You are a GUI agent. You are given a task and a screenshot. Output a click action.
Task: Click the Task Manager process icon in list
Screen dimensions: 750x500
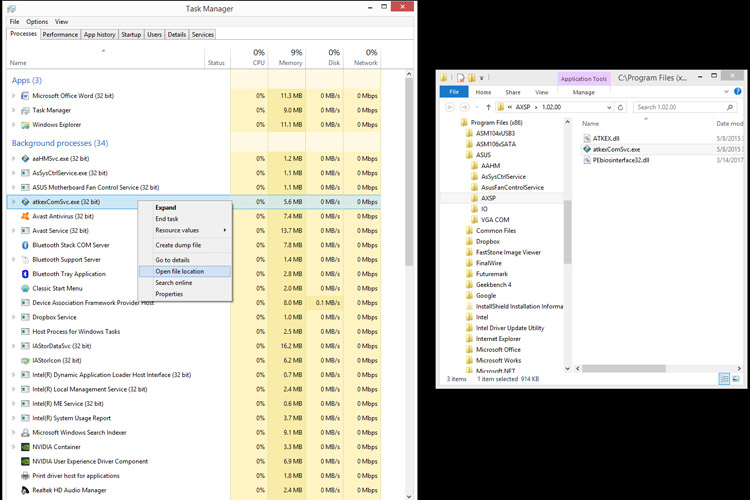[25, 110]
